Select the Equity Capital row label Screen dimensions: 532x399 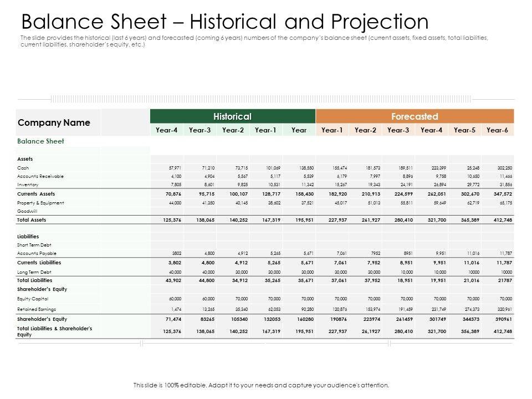click(x=32, y=299)
